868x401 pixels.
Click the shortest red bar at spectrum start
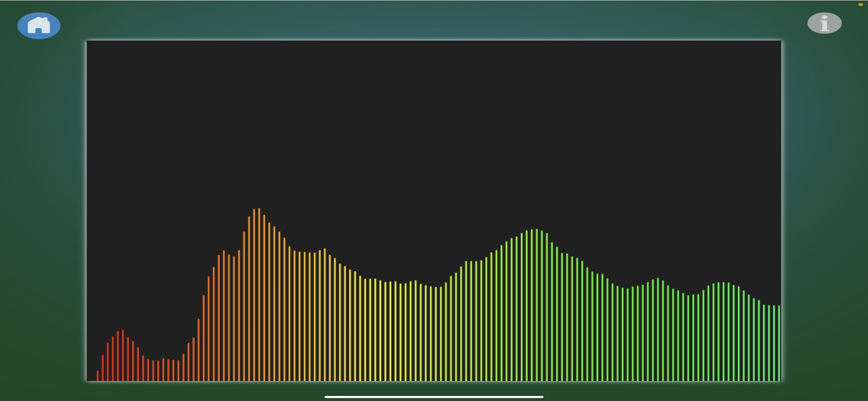[98, 376]
